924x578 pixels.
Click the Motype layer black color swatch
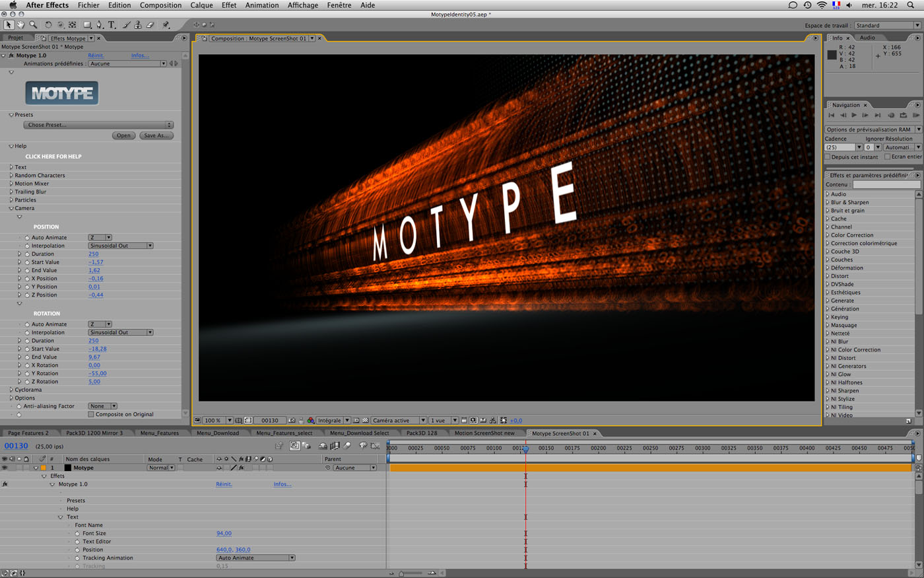point(67,468)
